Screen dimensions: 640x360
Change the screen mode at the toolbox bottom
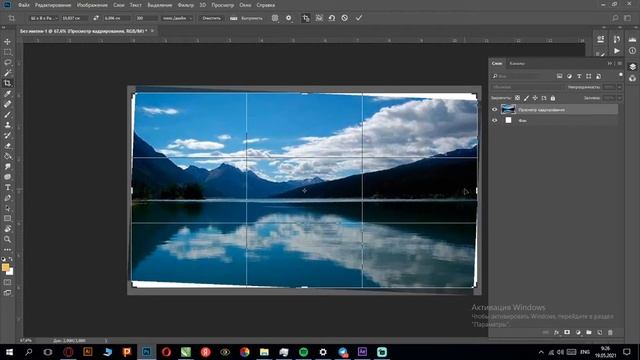pyautogui.click(x=7, y=293)
